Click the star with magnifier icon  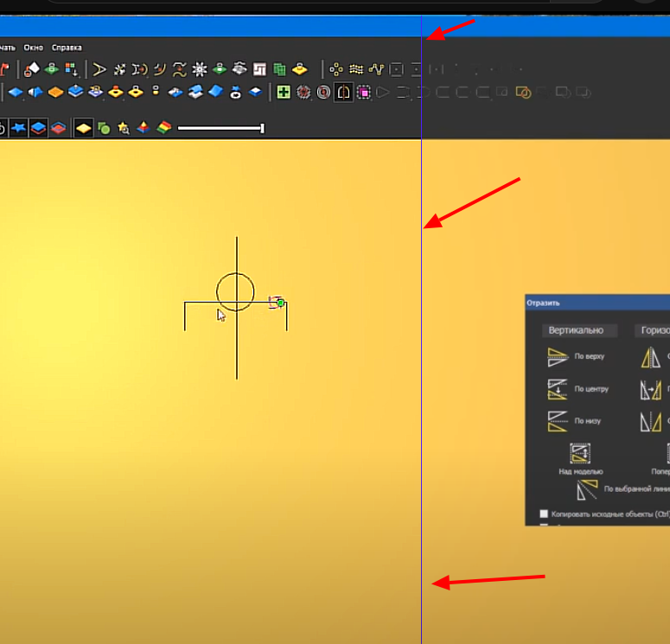(x=124, y=128)
